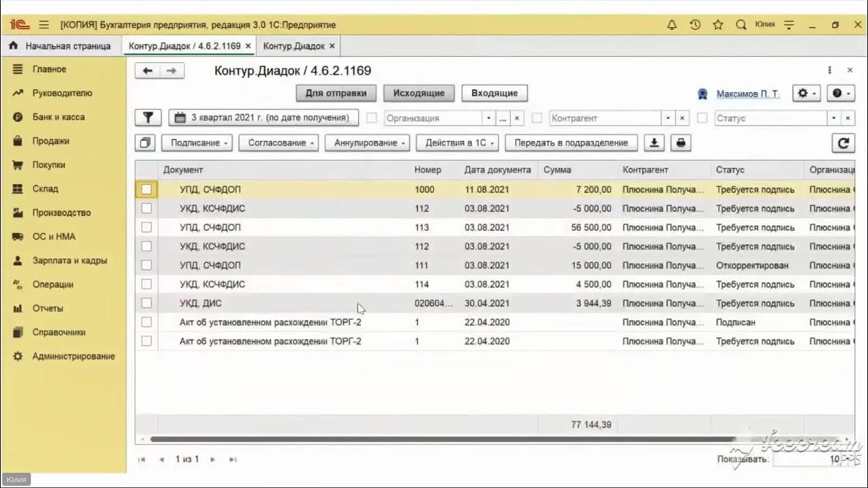Expand the Организация combo box arrow
This screenshot has height=488, width=868.
[x=488, y=118]
